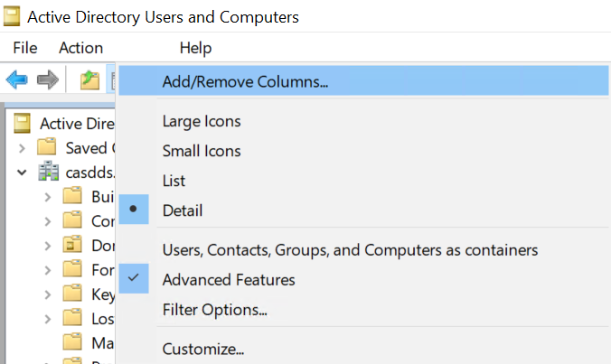Click the folder icon beside Key
Screen dimensions: 611x364
[72, 293]
